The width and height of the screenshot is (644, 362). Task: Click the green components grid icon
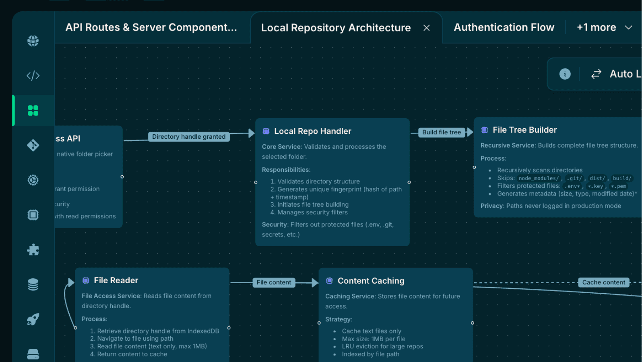point(33,110)
